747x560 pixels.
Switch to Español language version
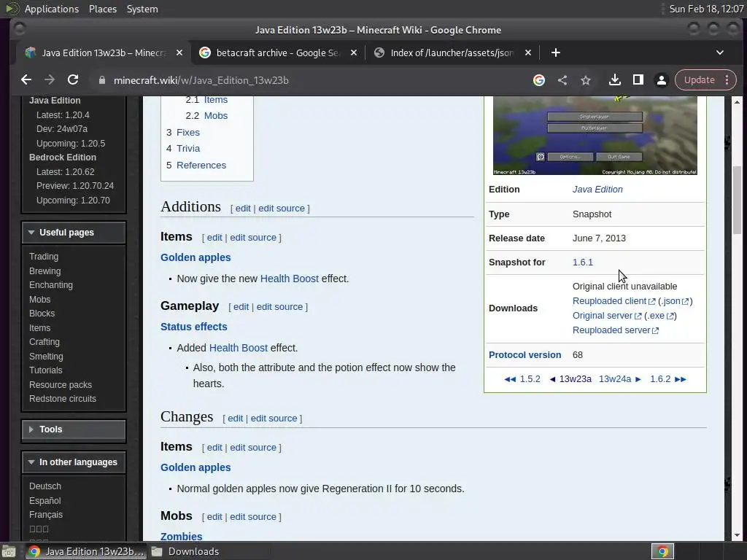[44, 500]
